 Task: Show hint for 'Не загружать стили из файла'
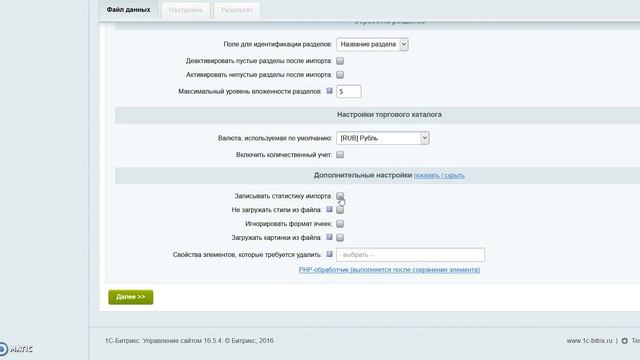point(329,210)
